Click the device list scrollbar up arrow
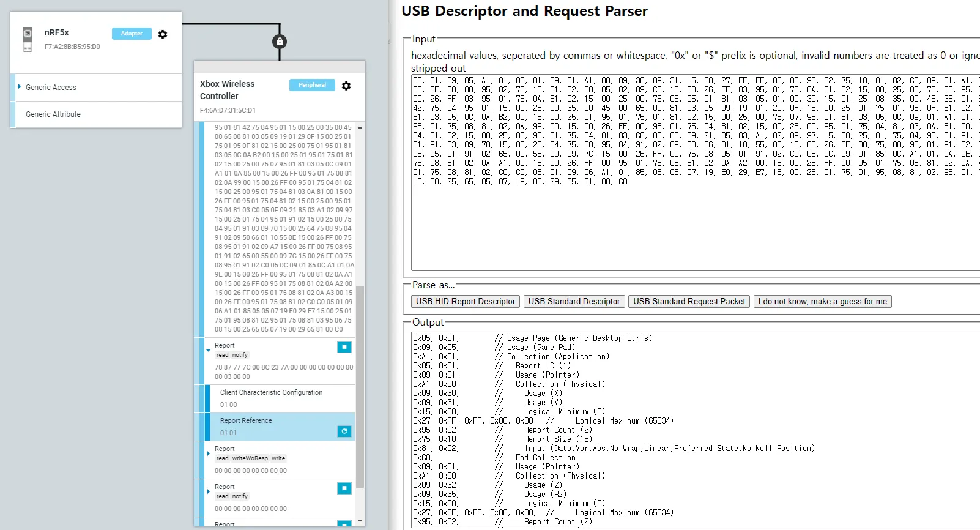Image resolution: width=980 pixels, height=530 pixels. pyautogui.click(x=360, y=127)
